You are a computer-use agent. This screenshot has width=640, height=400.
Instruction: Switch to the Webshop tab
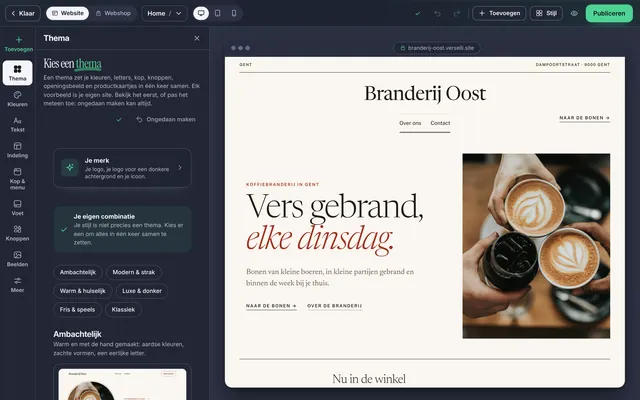[113, 13]
